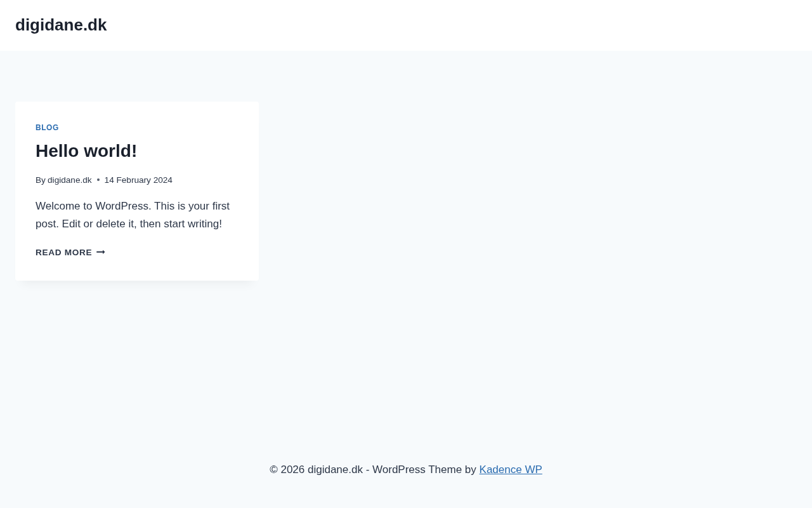Visit author digidane.dk in post byline

[x=70, y=180]
